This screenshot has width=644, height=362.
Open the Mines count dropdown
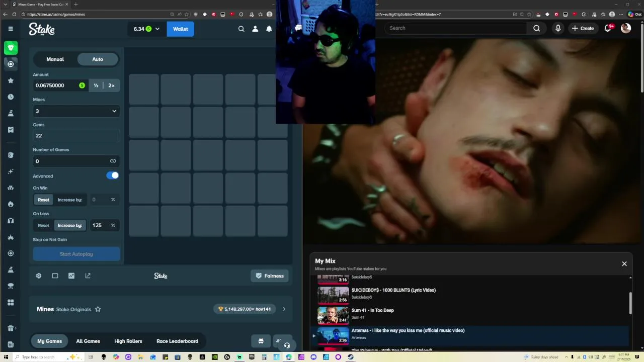click(76, 111)
